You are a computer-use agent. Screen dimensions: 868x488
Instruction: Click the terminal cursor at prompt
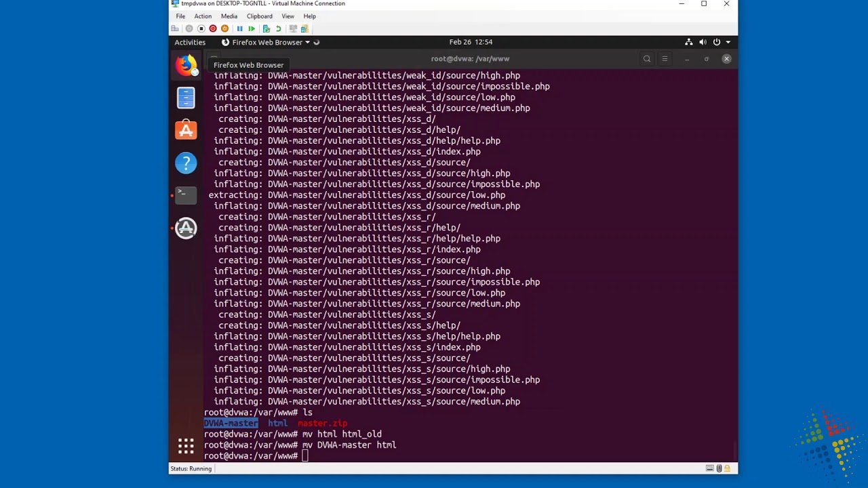305,456
